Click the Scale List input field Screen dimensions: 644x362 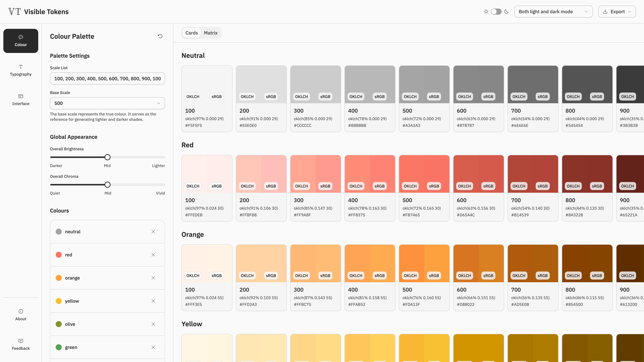(108, 78)
